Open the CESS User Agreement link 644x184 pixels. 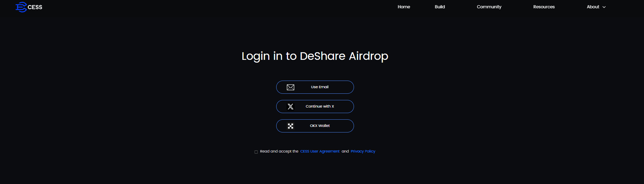pos(320,151)
